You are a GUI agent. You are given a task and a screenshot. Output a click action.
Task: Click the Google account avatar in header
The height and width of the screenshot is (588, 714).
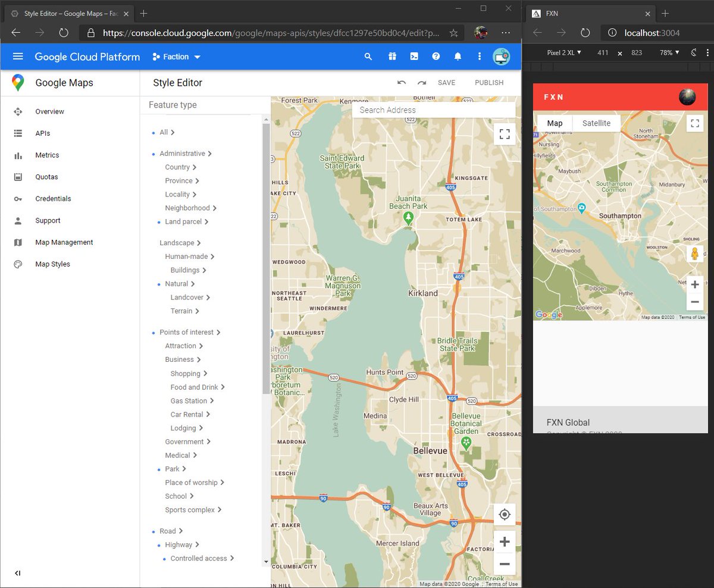click(502, 57)
